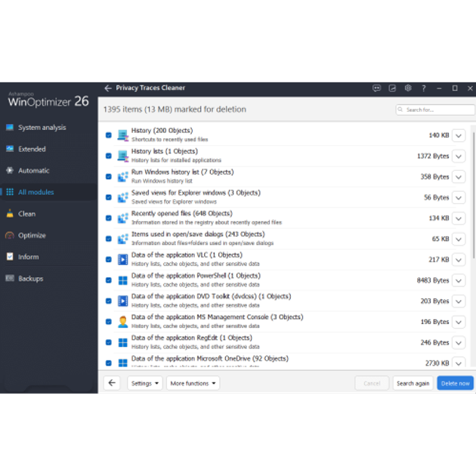Click the RegEdit Windows logo icon
476x476 pixels.
click(x=122, y=342)
